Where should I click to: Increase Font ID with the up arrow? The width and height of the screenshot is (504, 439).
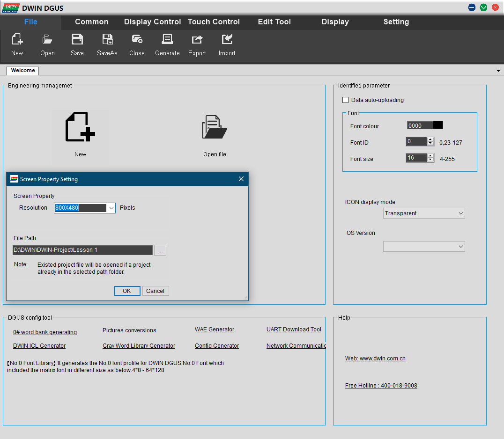[x=430, y=139]
